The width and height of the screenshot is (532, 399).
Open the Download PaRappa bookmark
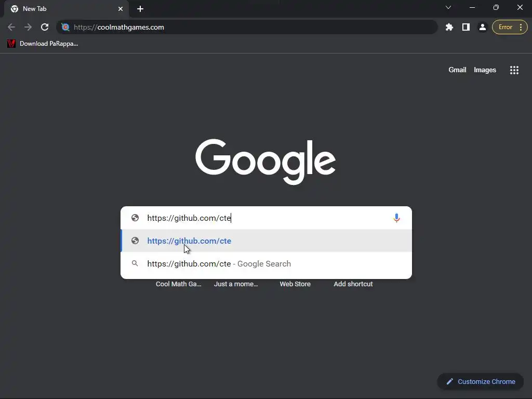click(x=43, y=44)
